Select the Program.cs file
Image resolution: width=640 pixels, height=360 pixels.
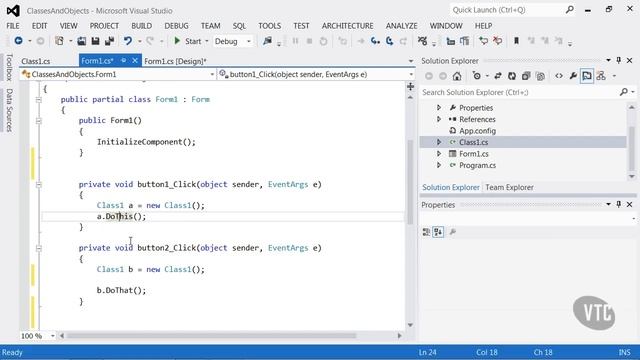point(477,165)
